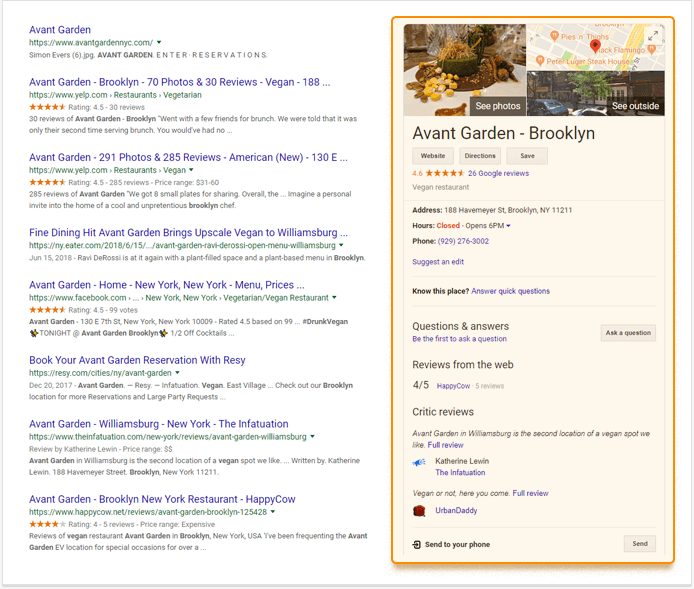Click the Facebook result star rating 99 votes
694x589 pixels.
[47, 310]
